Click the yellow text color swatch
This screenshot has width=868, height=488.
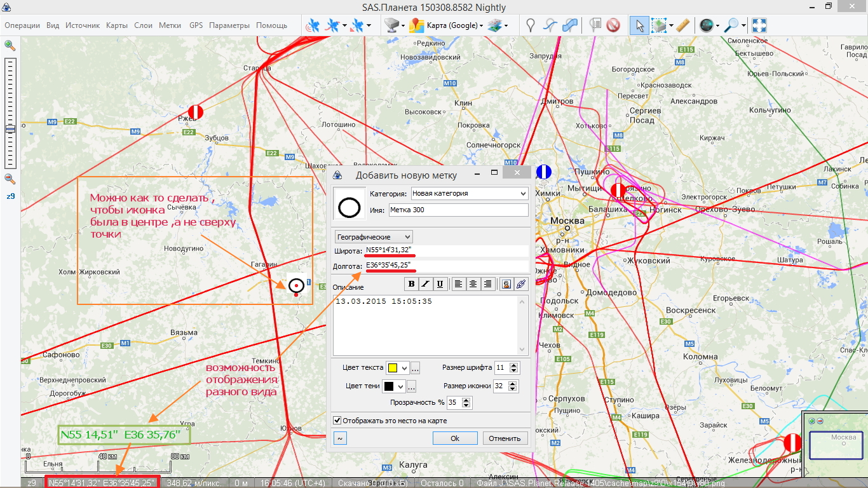393,368
